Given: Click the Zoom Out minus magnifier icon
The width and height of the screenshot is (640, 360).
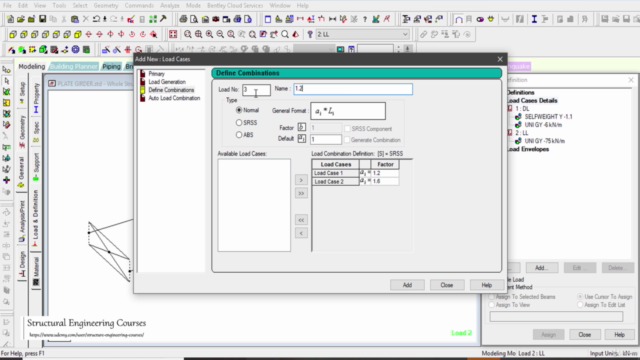Looking at the screenshot, I should 220,34.
